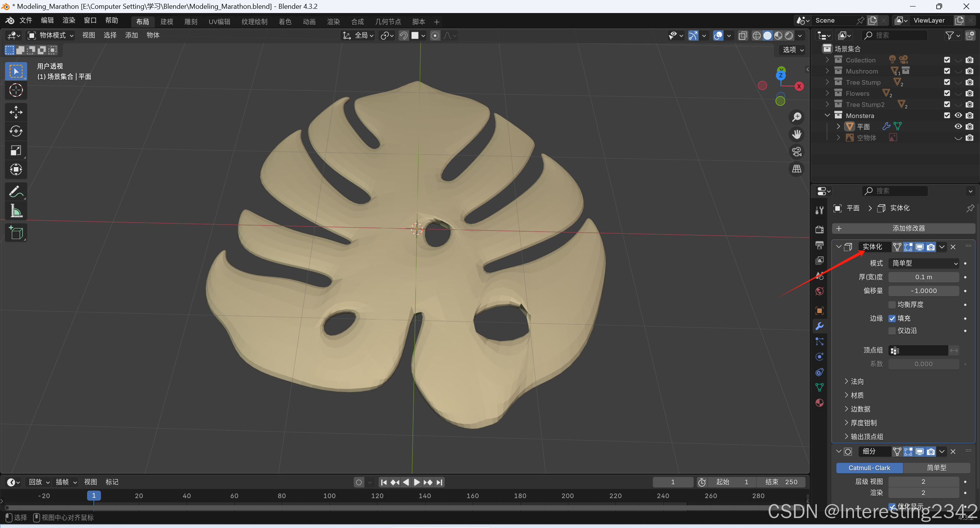This screenshot has height=528, width=980.
Task: Pick the Measure ruler tool
Action: 16,211
